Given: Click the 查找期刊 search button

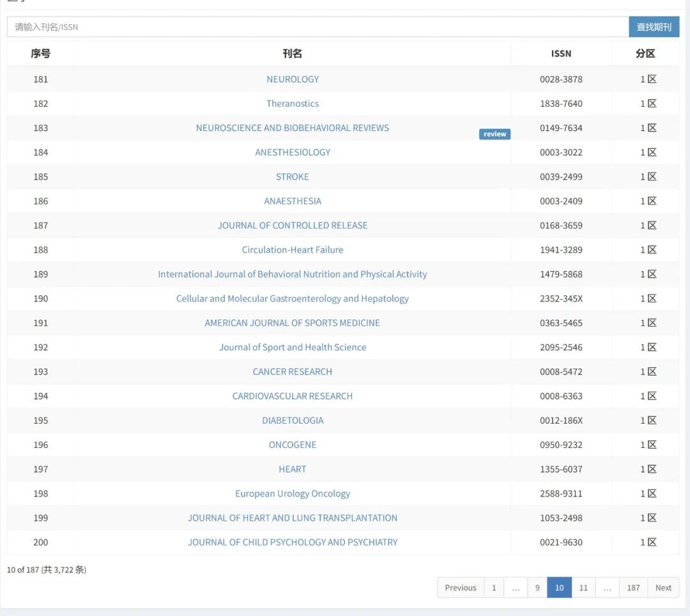Looking at the screenshot, I should 654,27.
